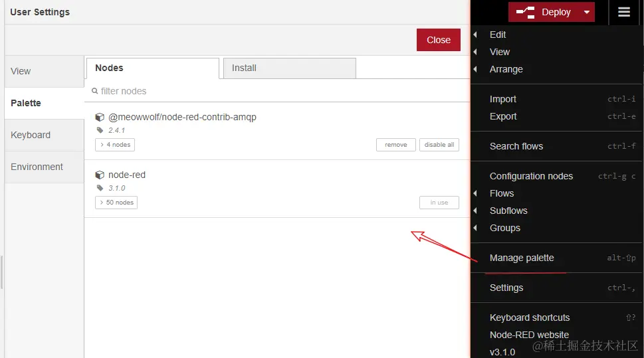Choose Export from the menu
Image resolution: width=644 pixels, height=358 pixels.
point(556,116)
